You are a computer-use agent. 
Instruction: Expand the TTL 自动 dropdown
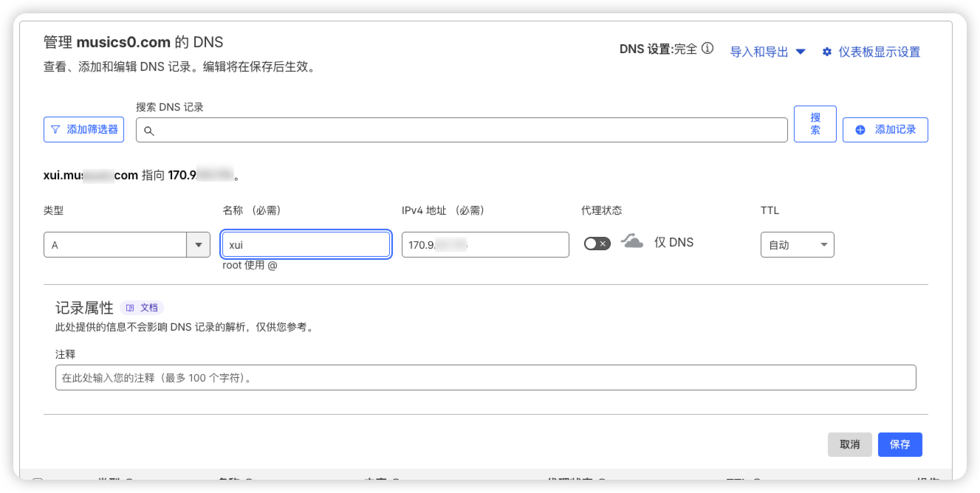point(797,245)
